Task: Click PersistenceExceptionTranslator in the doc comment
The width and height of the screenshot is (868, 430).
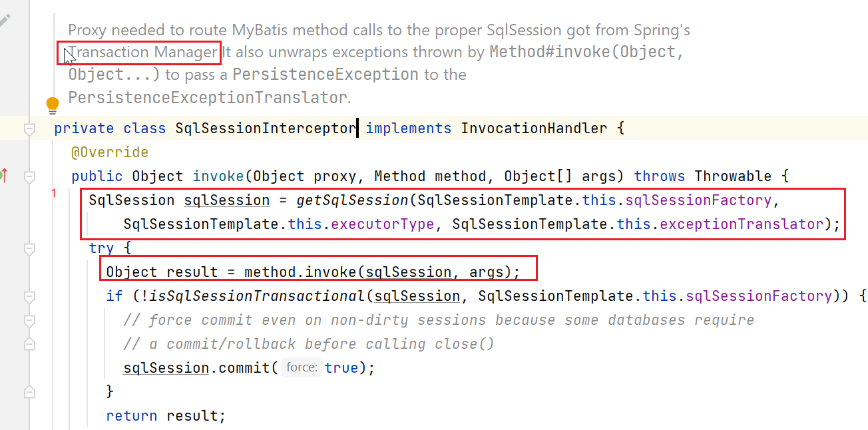Action: 207,98
